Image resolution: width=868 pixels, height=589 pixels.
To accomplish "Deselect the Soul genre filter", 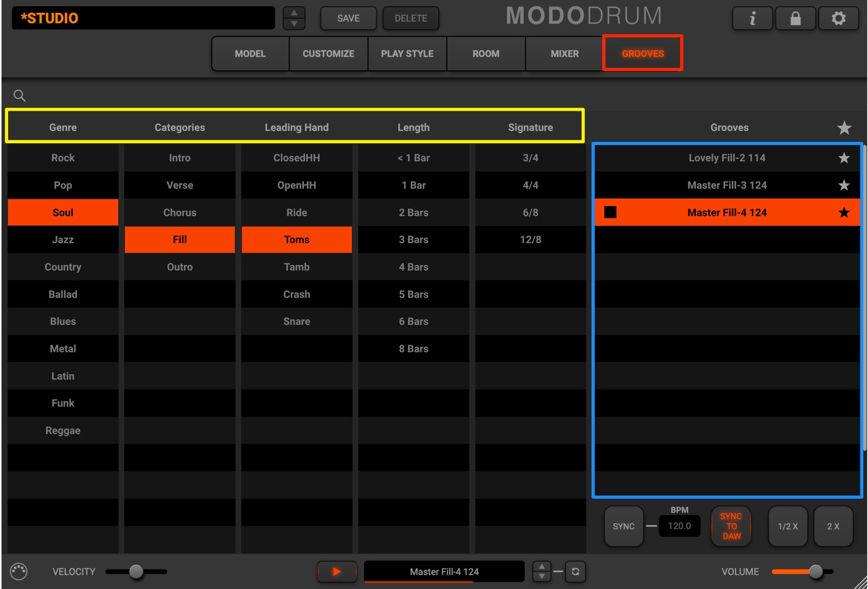I will click(63, 212).
